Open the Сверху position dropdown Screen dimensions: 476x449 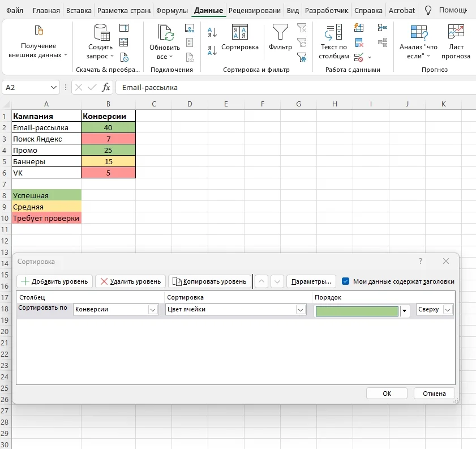(x=448, y=310)
